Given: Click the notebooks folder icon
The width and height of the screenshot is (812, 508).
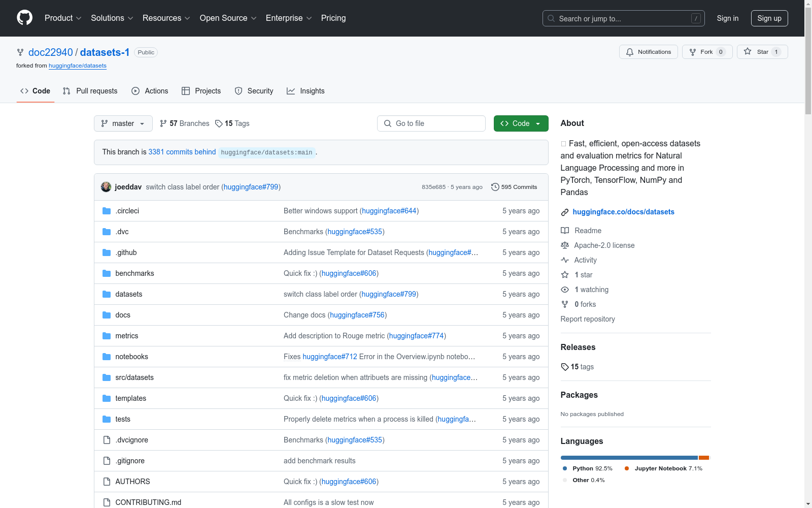Looking at the screenshot, I should (107, 357).
